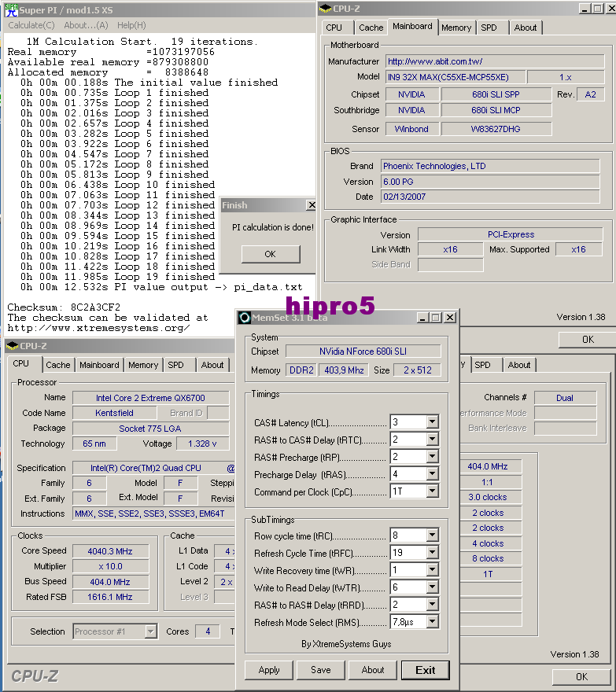
Task: Open the RAS# Precharge (tRP) dropdown
Action: point(433,456)
